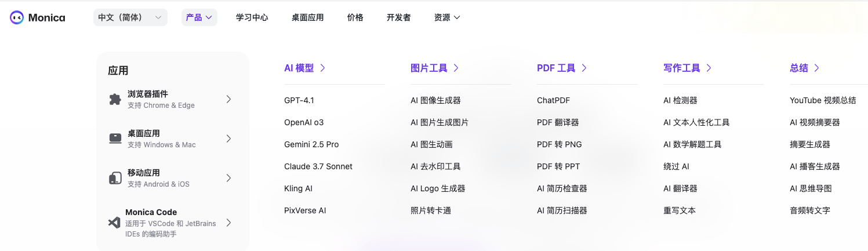The image size is (868, 251).
Task: Open AI 去水印工具
Action: click(x=435, y=166)
